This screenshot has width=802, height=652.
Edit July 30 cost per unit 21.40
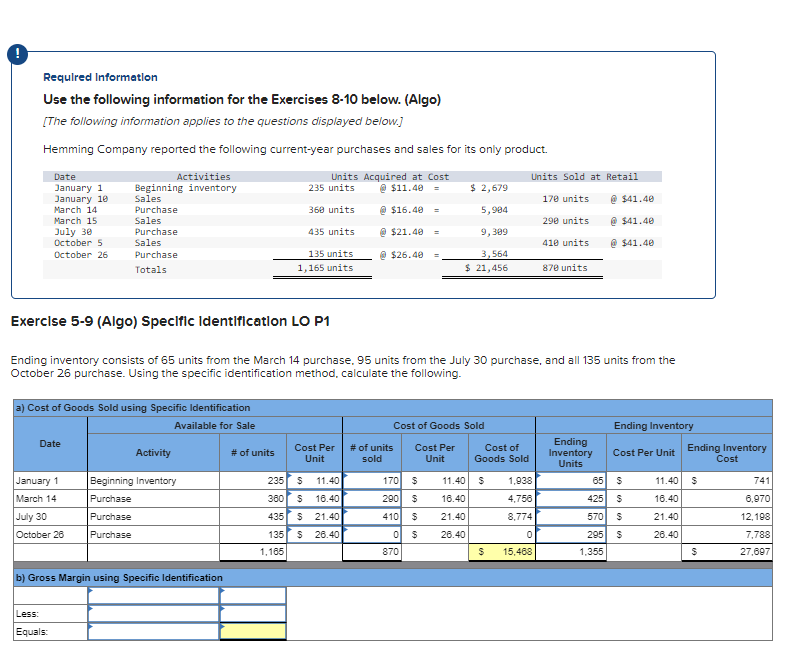(314, 516)
